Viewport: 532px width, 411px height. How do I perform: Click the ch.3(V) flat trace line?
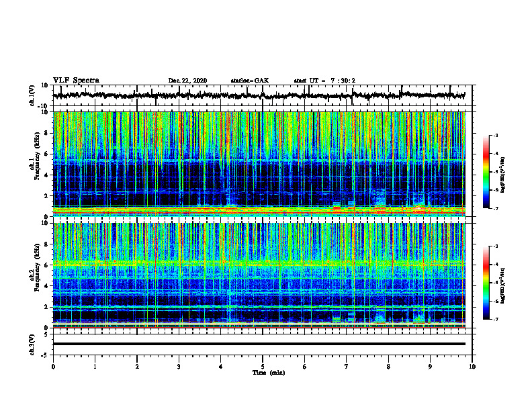(x=259, y=344)
